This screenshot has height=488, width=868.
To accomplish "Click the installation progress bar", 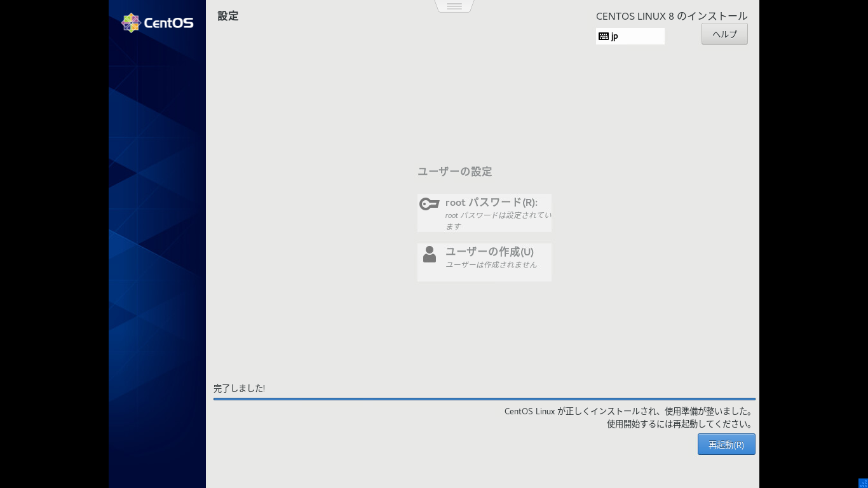I will 484,399.
